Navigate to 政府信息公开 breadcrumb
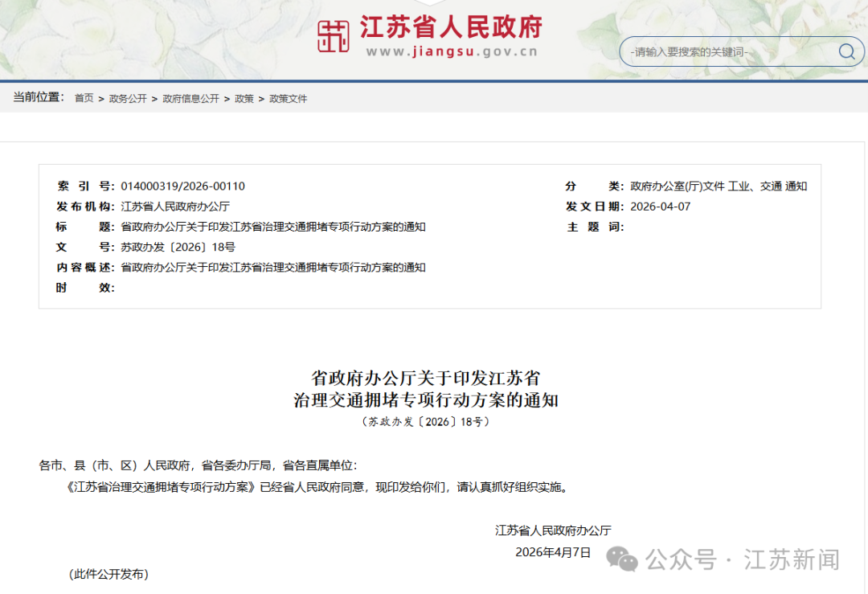 [190, 99]
